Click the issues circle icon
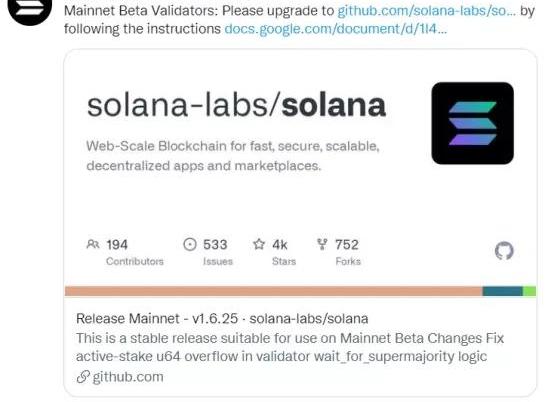Image resolution: width=548 pixels, height=402 pixels. (x=190, y=244)
